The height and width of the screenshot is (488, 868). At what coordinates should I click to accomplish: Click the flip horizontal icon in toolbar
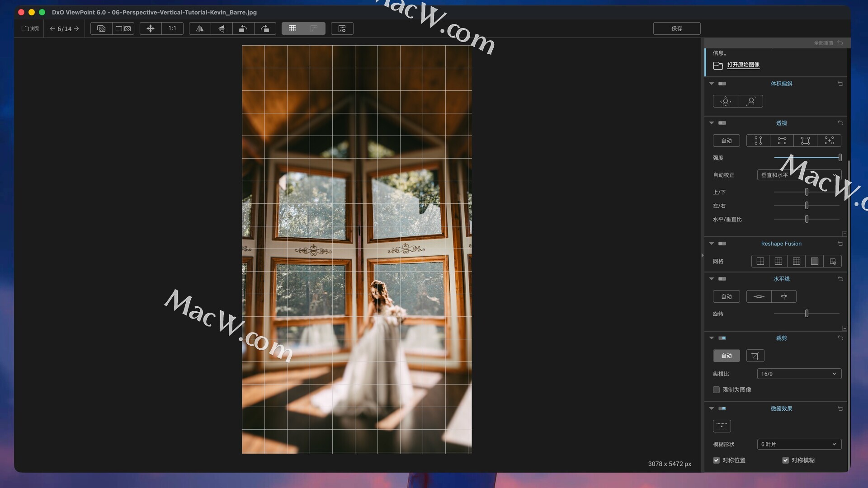199,28
